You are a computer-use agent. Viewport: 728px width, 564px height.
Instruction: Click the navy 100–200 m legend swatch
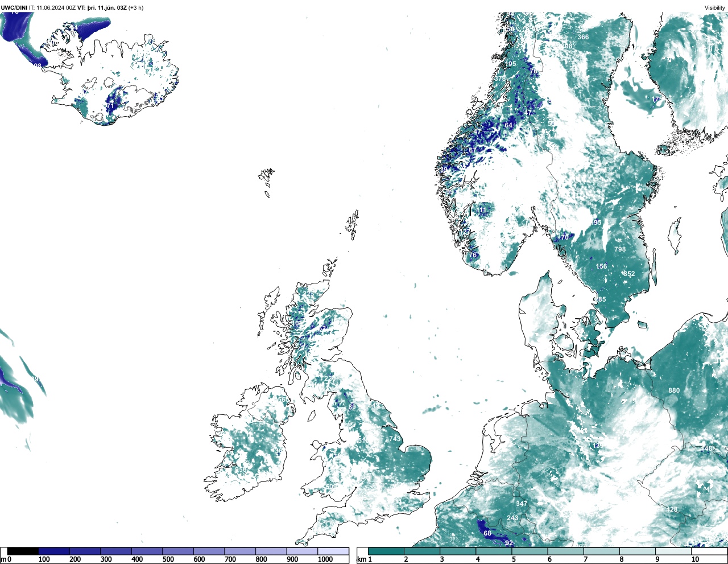[x=54, y=551]
